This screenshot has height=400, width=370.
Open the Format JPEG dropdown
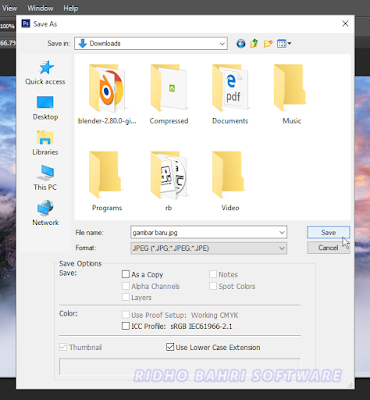(x=282, y=248)
